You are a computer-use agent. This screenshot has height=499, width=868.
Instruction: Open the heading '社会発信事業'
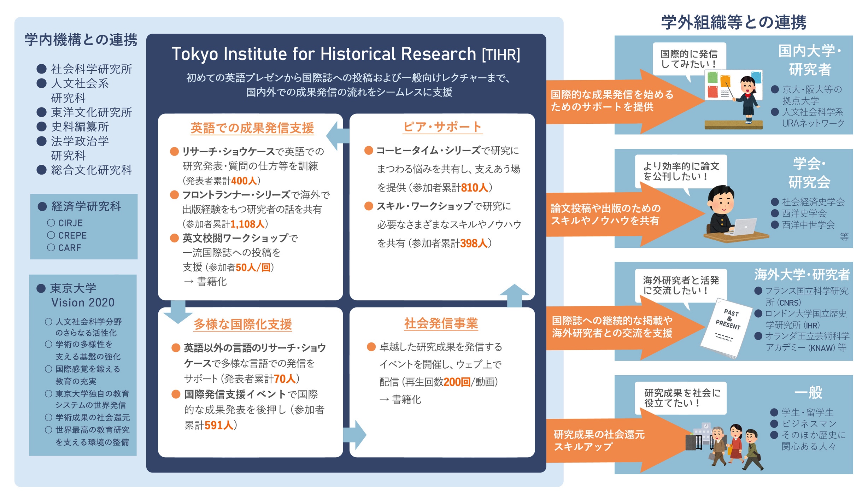(x=441, y=323)
